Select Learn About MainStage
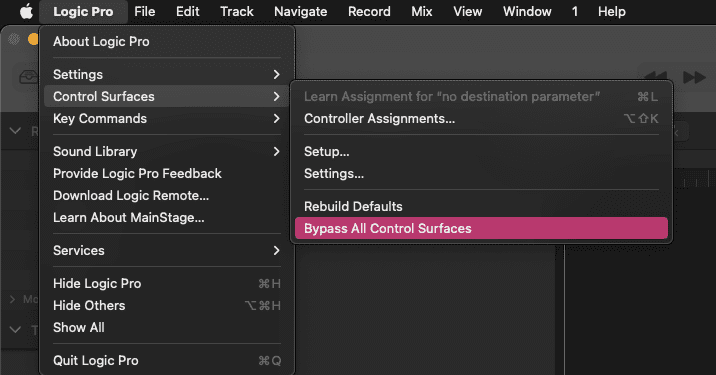Image resolution: width=716 pixels, height=375 pixels. point(167,217)
